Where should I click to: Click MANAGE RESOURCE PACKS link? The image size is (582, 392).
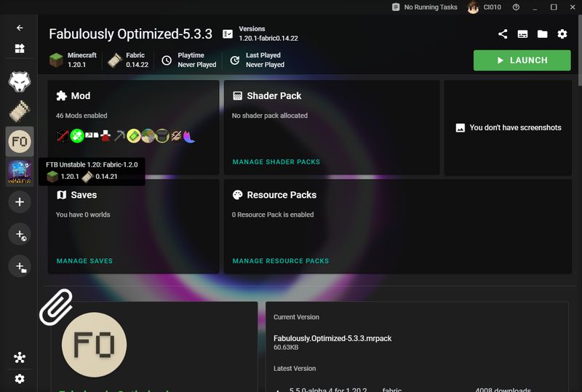click(x=281, y=261)
